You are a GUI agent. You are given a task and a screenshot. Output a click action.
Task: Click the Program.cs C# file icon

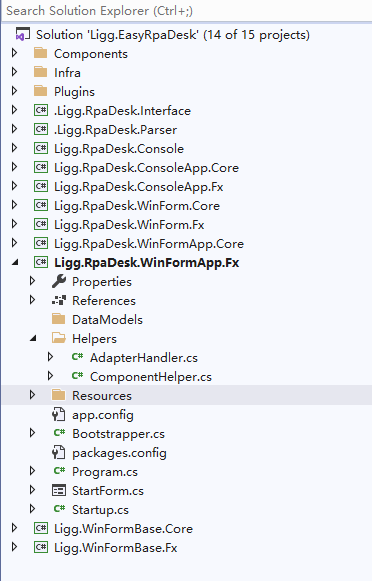point(59,471)
